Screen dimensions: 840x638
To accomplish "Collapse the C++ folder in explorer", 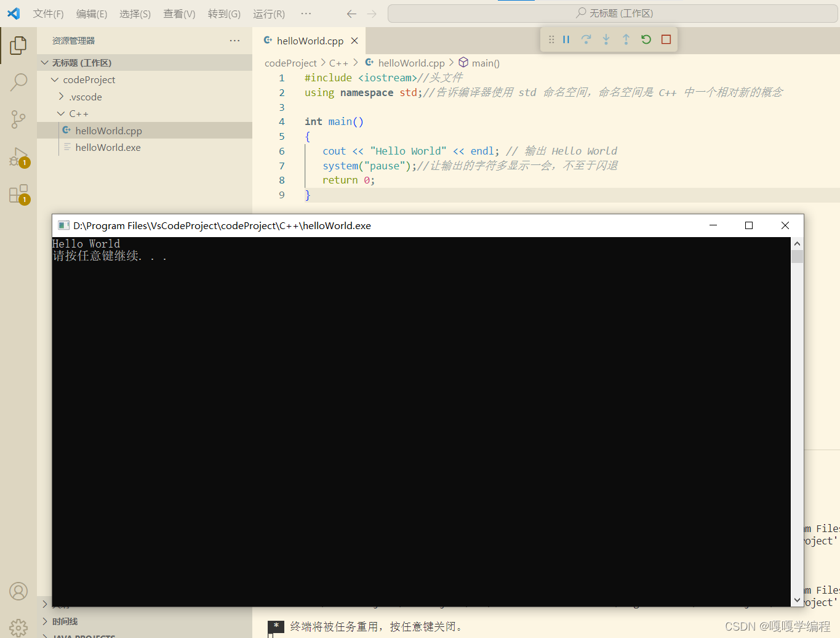I will 145,114.
